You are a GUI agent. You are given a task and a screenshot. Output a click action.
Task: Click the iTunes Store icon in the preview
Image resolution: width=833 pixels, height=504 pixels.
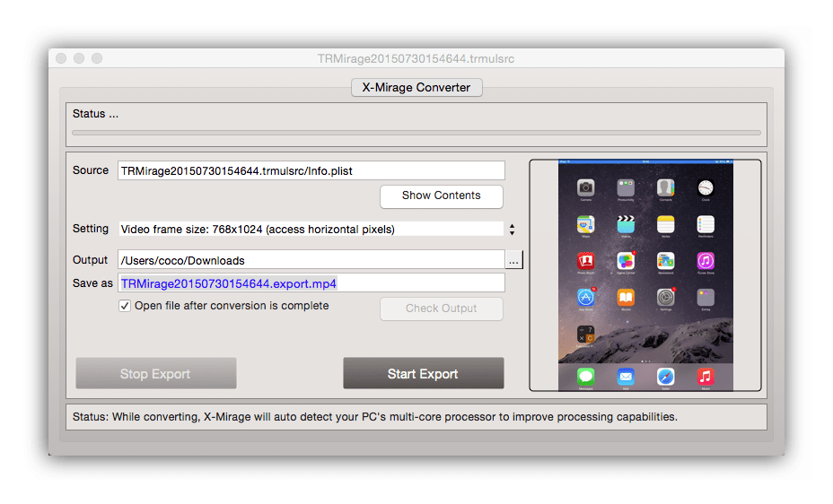point(706,262)
